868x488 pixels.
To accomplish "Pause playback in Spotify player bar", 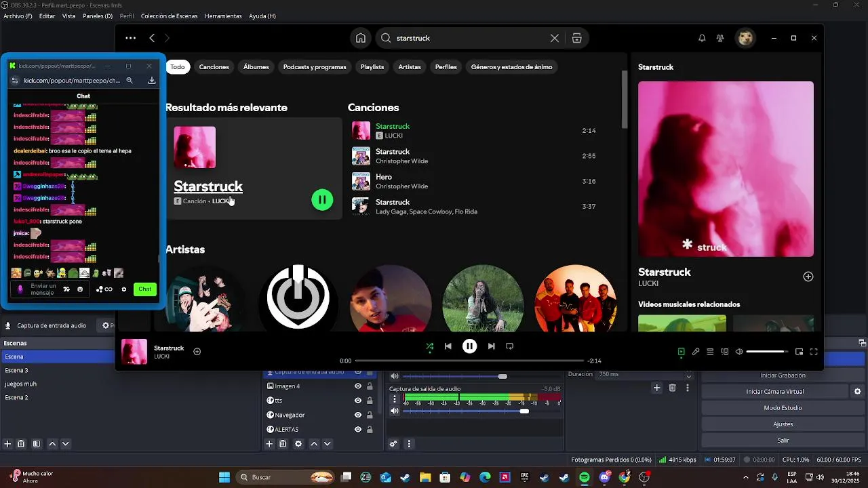I will click(469, 346).
